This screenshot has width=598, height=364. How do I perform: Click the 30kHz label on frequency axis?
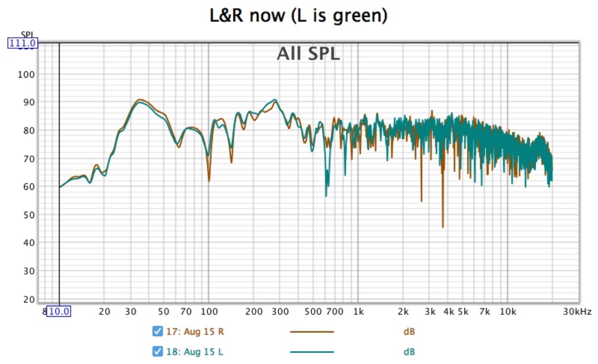click(578, 312)
